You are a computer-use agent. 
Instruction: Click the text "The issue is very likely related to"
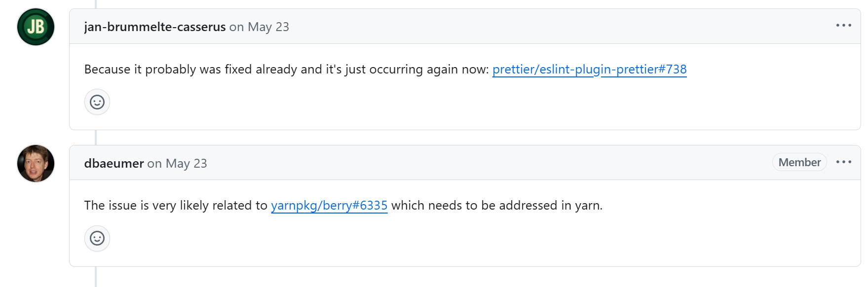[x=176, y=206]
